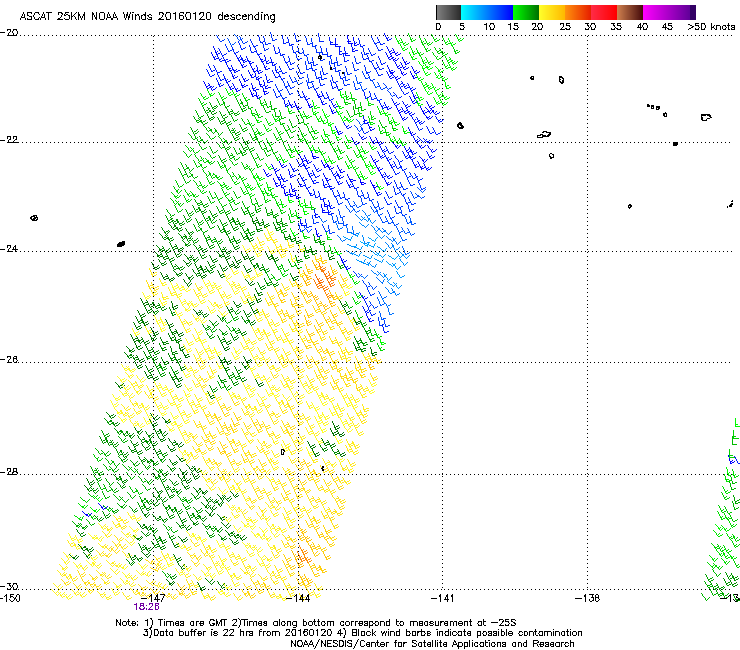Click the purple "18:26" pass time label
This screenshot has width=740, height=650.
coord(146,607)
